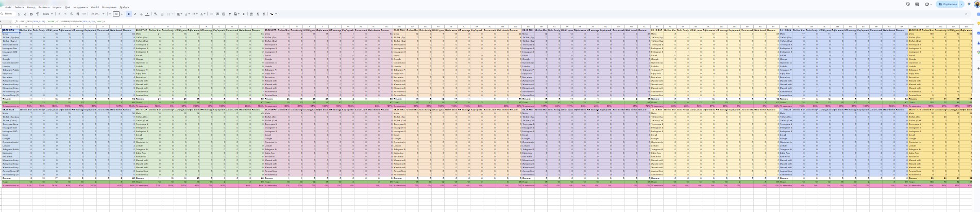This screenshot has width=980, height=212.
Task: Toggle strikethrough formatting
Action: pyautogui.click(x=141, y=14)
